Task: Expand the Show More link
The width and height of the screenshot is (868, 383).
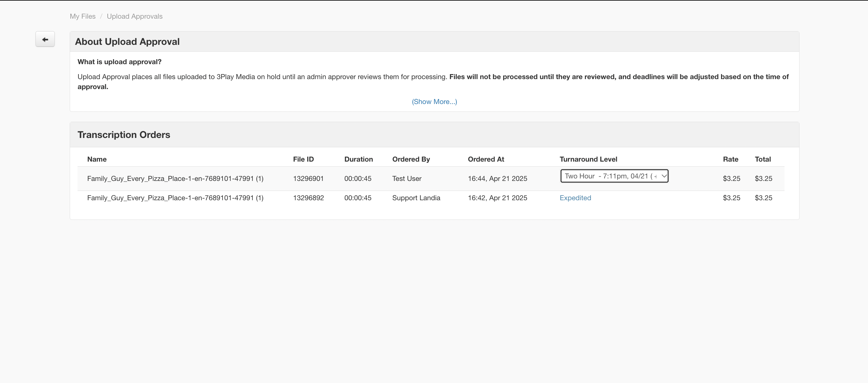Action: pos(434,102)
